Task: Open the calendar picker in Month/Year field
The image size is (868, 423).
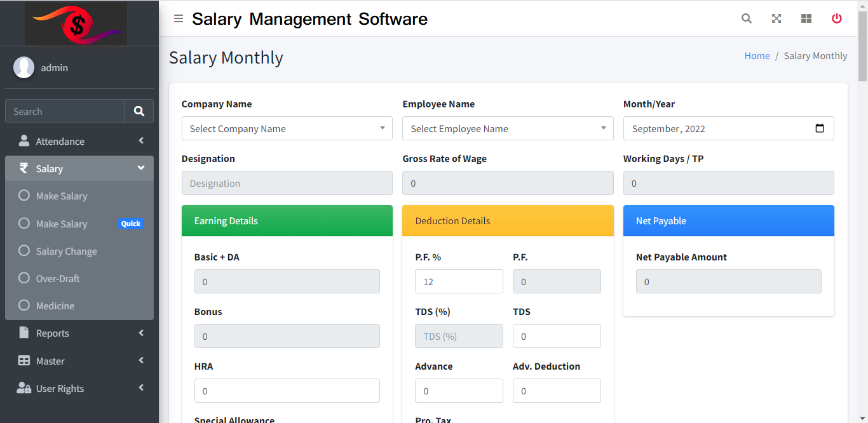Action: pyautogui.click(x=820, y=128)
